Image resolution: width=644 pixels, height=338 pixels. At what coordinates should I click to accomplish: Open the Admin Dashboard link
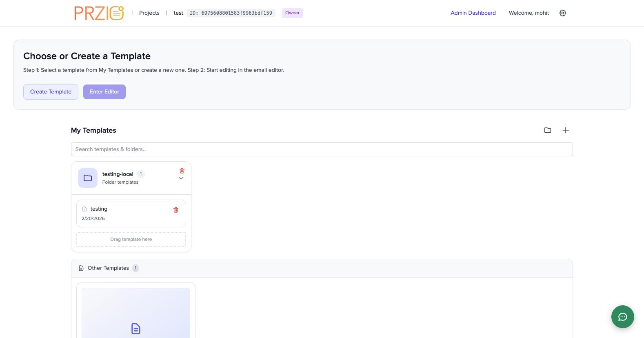pos(473,13)
